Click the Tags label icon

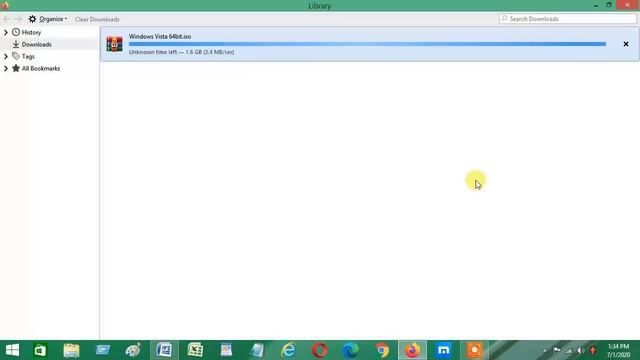pos(16,56)
